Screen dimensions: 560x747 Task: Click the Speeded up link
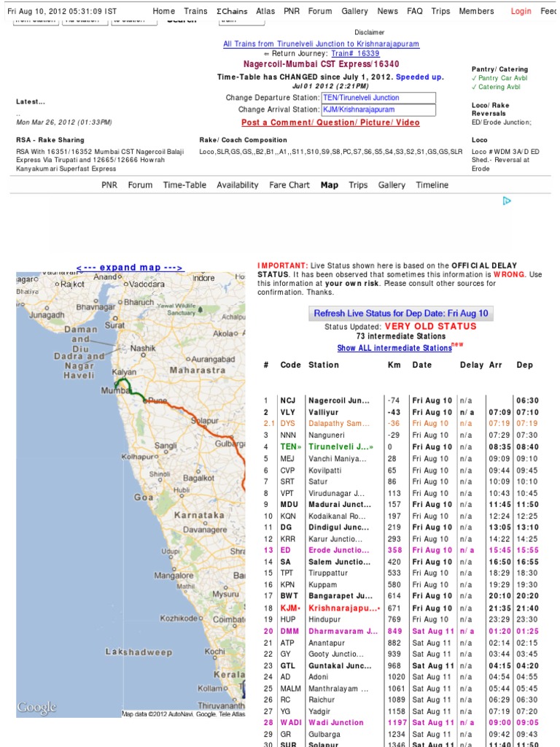[419, 77]
